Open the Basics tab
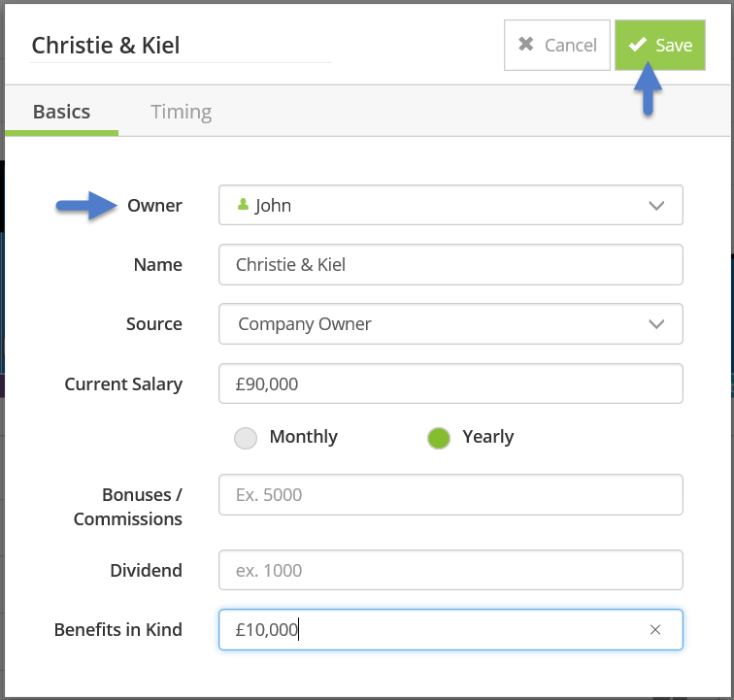 pos(61,112)
